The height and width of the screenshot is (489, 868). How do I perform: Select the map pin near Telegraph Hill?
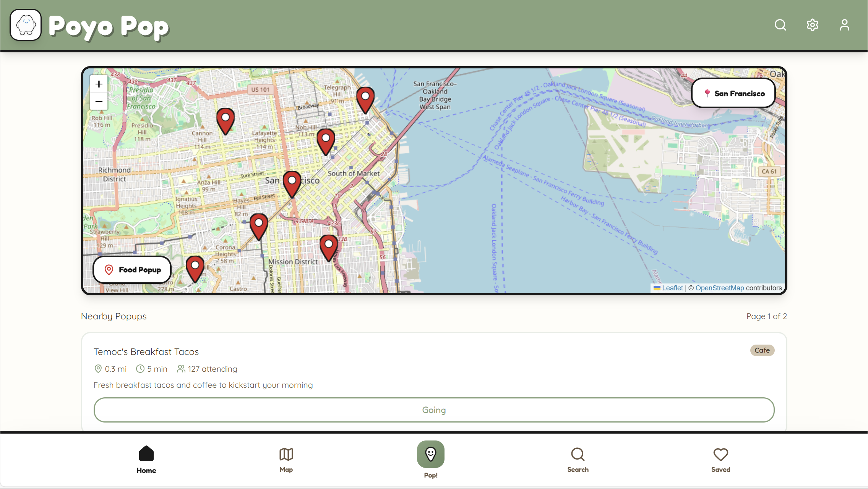tap(365, 99)
